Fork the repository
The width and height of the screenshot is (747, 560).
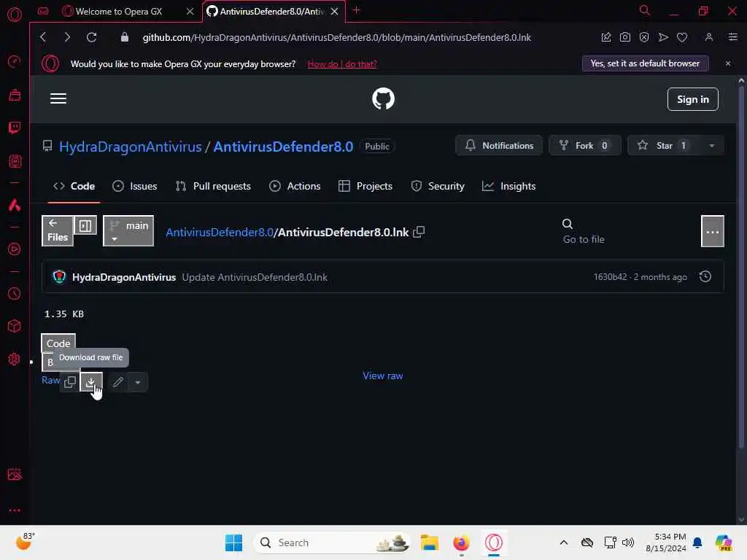[x=584, y=146]
